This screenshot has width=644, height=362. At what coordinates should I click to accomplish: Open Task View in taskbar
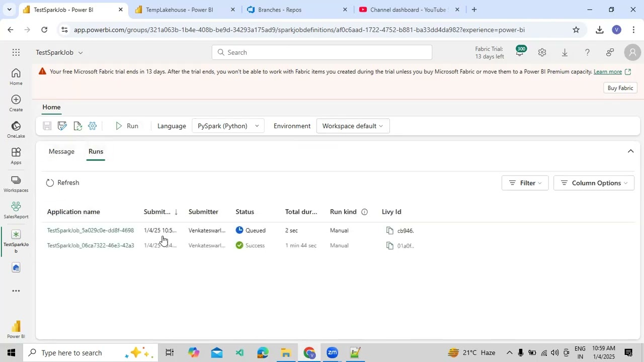point(170,352)
